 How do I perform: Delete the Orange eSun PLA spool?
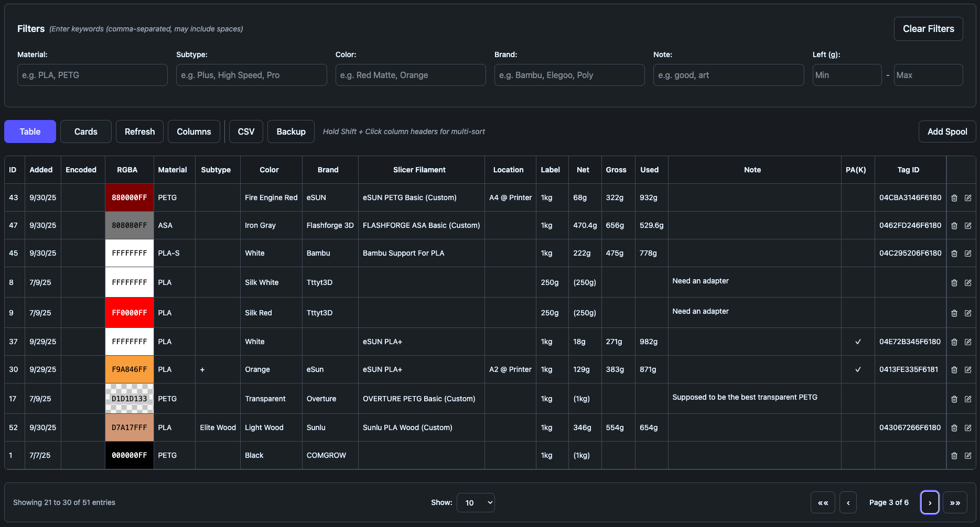(954, 370)
